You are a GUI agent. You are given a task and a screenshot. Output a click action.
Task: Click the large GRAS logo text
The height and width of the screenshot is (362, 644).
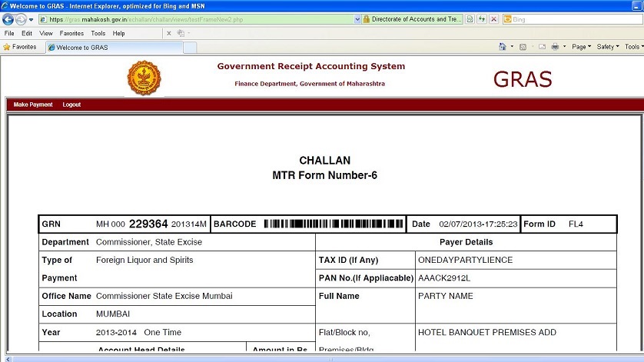coord(523,79)
